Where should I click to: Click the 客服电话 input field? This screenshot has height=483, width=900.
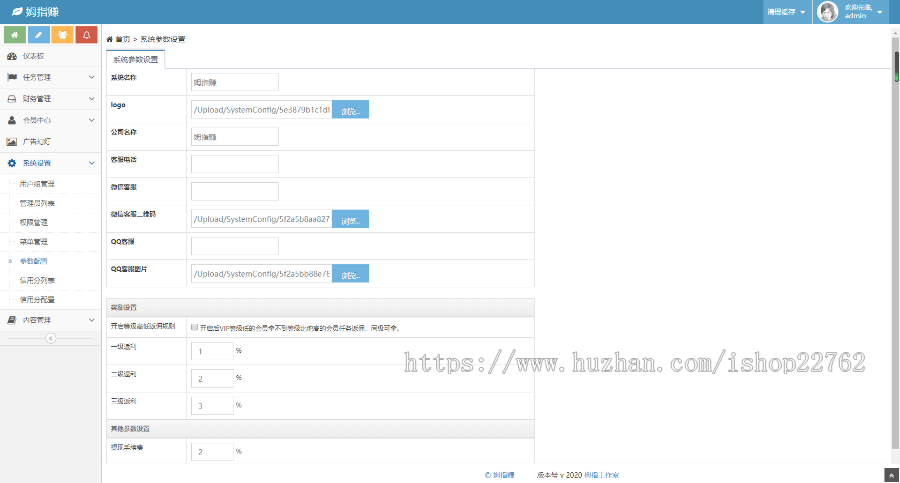point(234,163)
